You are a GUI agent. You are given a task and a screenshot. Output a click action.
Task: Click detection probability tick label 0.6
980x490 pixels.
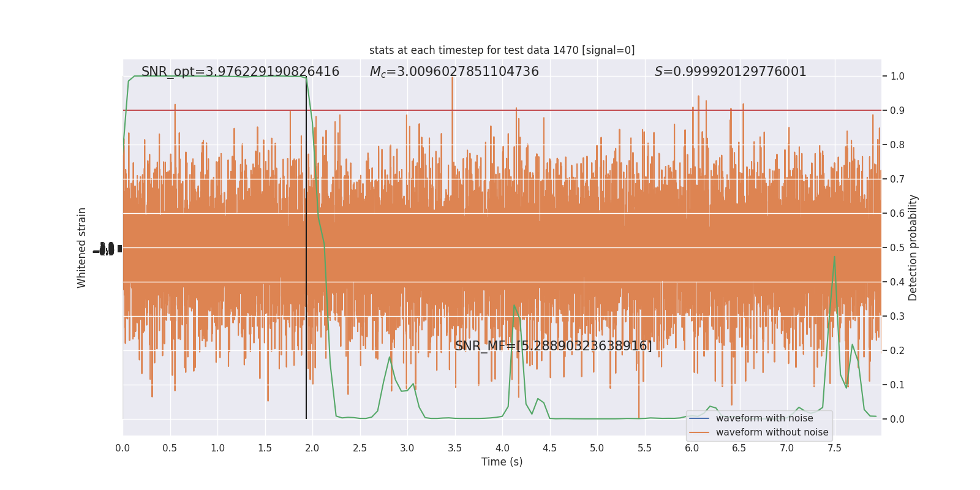tap(897, 214)
